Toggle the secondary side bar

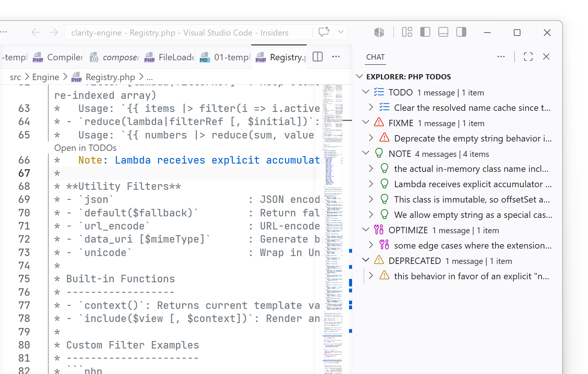(461, 32)
